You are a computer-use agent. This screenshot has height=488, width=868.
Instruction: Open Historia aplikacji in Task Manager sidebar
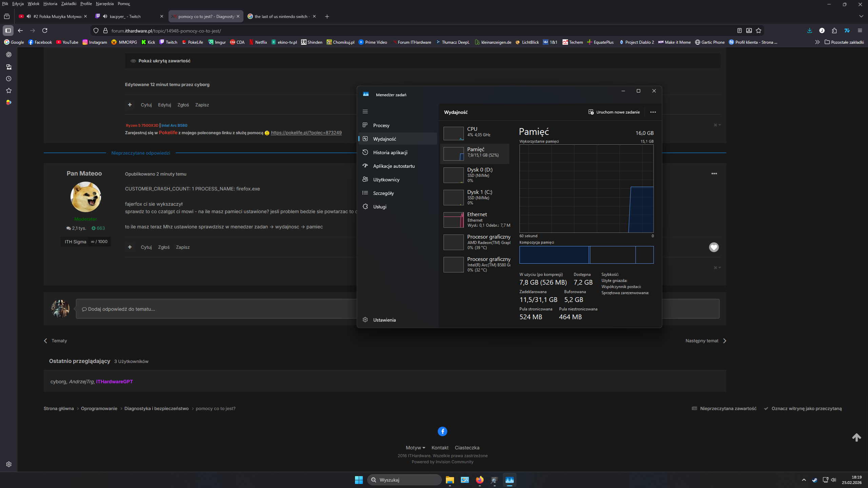[x=390, y=152]
